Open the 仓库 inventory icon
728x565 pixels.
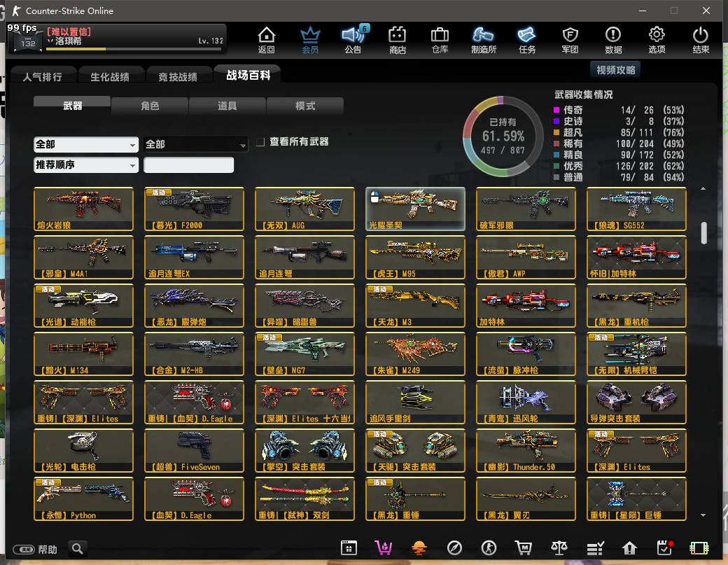tap(440, 39)
